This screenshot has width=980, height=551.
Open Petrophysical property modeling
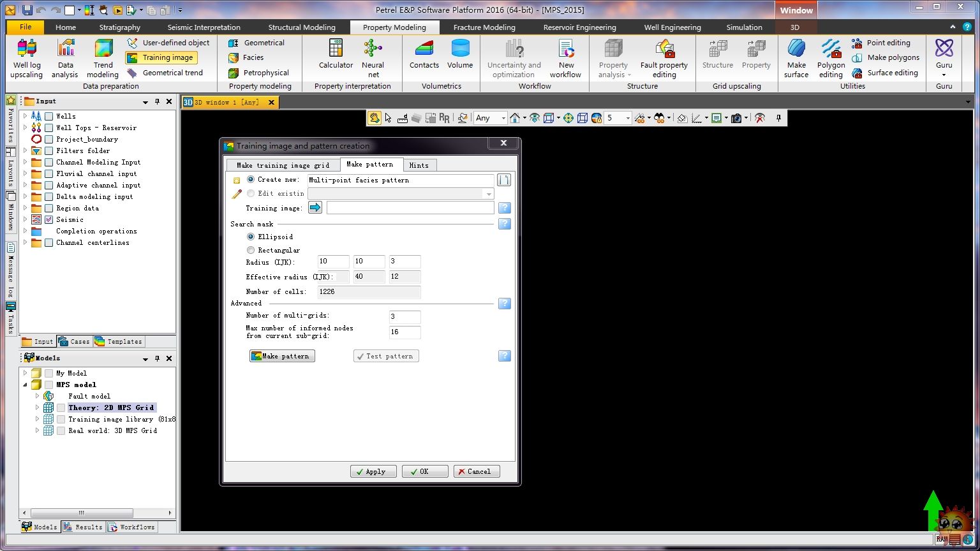coord(258,73)
